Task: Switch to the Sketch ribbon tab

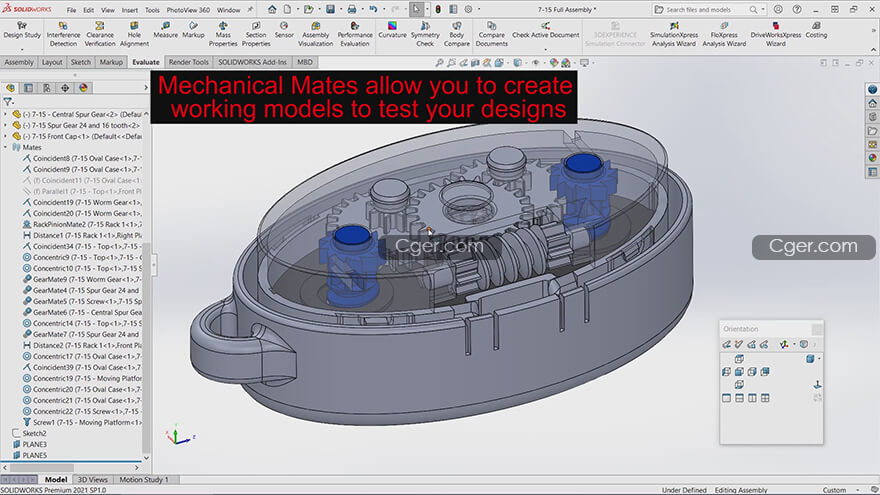Action: [80, 62]
